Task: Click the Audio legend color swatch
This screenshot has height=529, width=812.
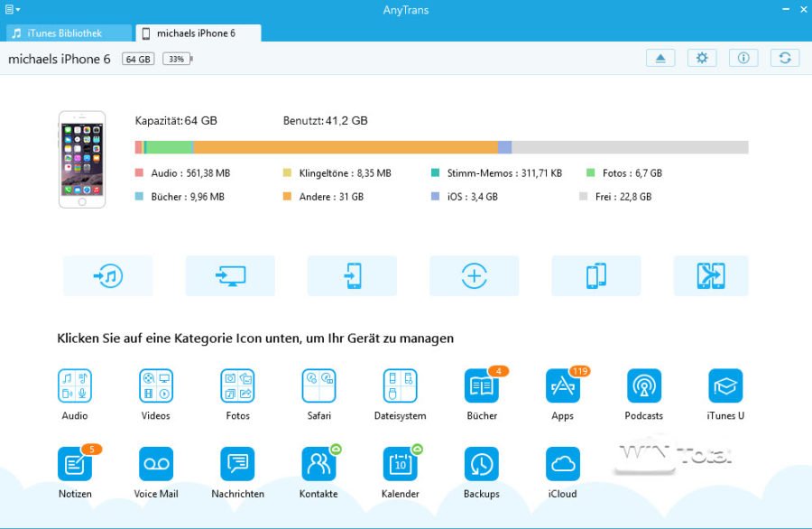Action: (x=139, y=172)
